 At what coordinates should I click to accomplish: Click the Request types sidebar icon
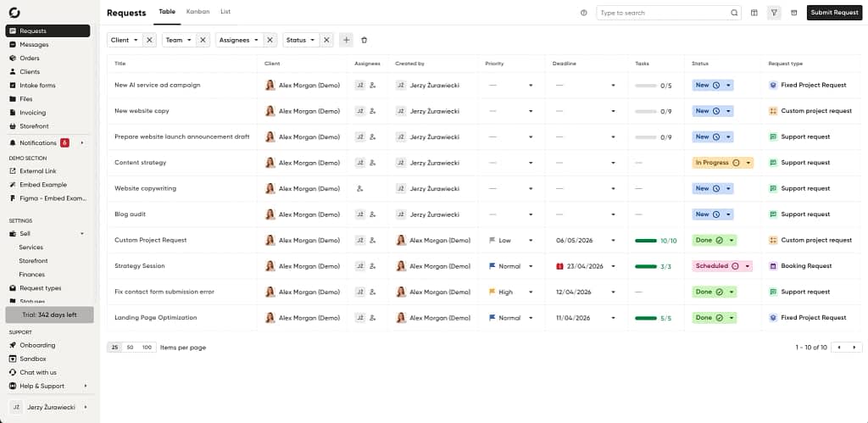[13, 288]
